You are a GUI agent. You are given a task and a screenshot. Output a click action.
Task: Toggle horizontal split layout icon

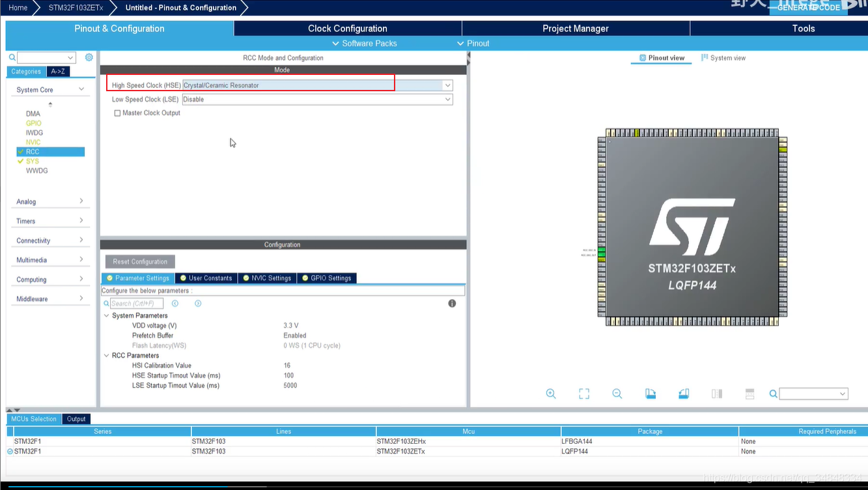click(x=750, y=394)
